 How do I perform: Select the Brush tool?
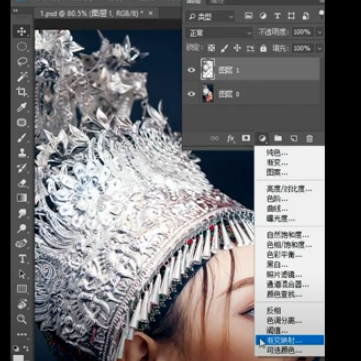point(22,137)
